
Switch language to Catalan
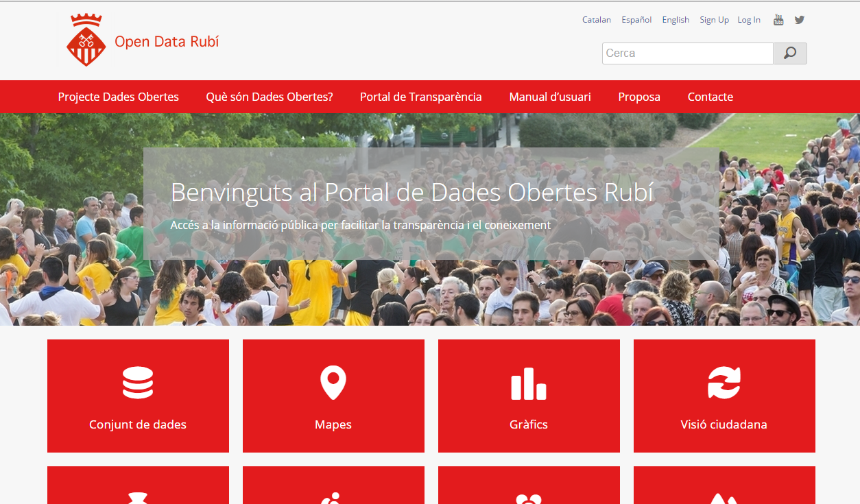[x=597, y=20]
